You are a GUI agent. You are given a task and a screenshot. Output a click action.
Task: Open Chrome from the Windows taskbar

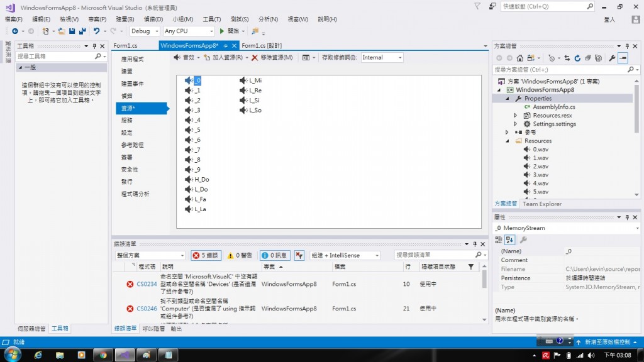[x=103, y=354]
